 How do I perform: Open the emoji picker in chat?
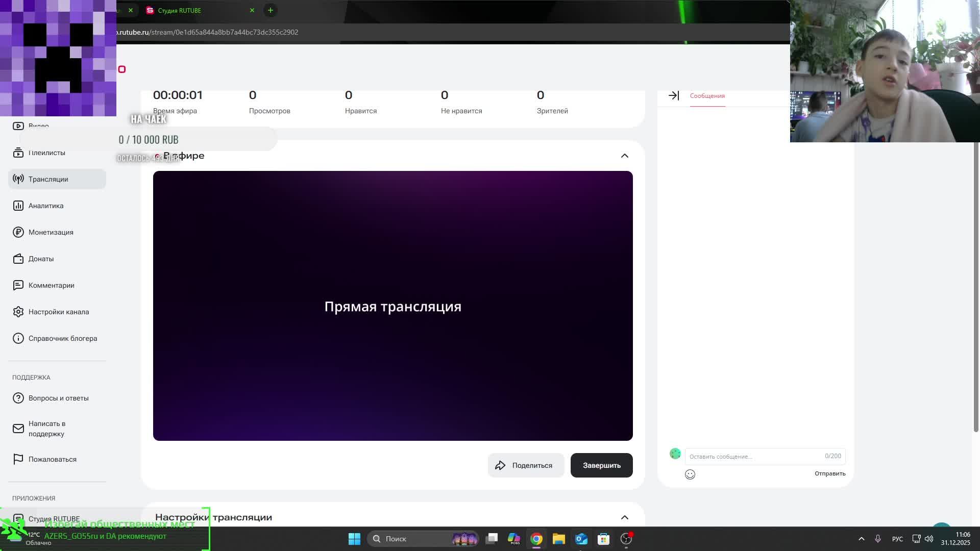click(x=690, y=474)
